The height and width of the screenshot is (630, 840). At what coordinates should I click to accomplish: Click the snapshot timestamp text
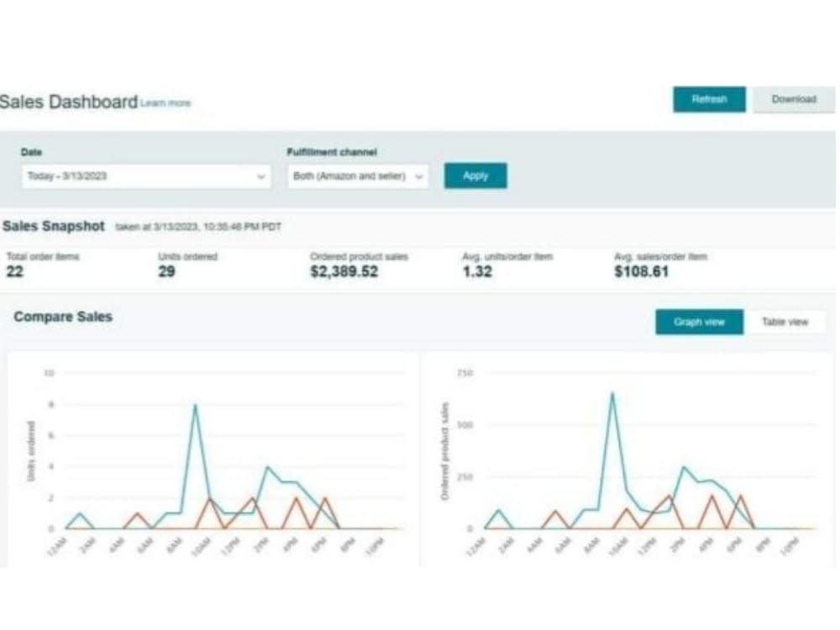tap(198, 227)
